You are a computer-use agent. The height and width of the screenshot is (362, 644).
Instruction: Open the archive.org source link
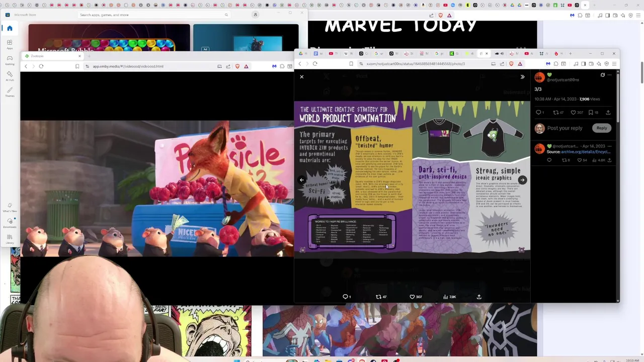[x=586, y=152]
